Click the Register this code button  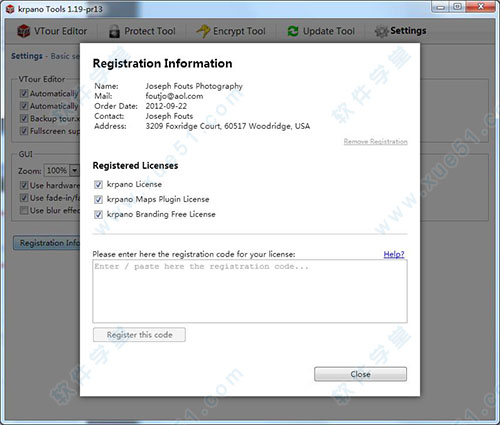[x=139, y=335]
